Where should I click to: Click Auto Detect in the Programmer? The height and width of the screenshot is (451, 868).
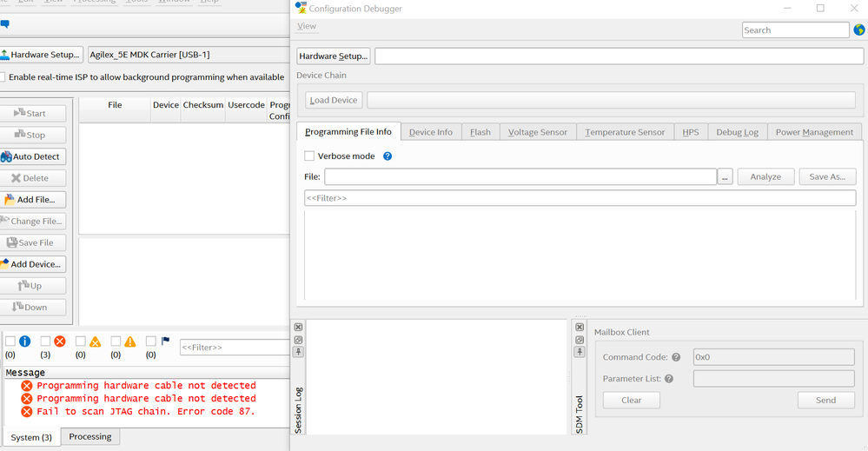32,156
